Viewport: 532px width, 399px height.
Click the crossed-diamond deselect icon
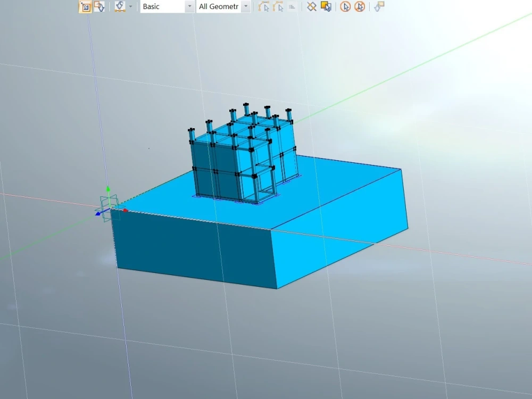[x=312, y=6]
